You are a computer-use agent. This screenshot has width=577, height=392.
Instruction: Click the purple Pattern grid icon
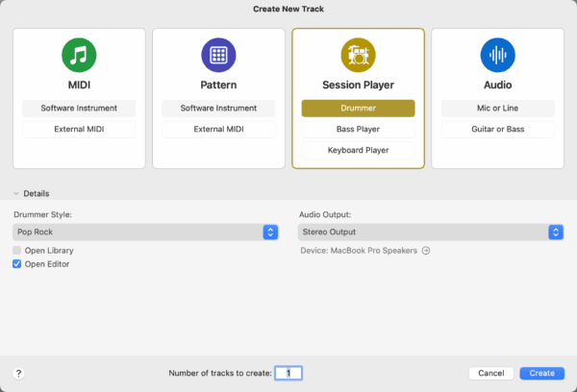218,56
